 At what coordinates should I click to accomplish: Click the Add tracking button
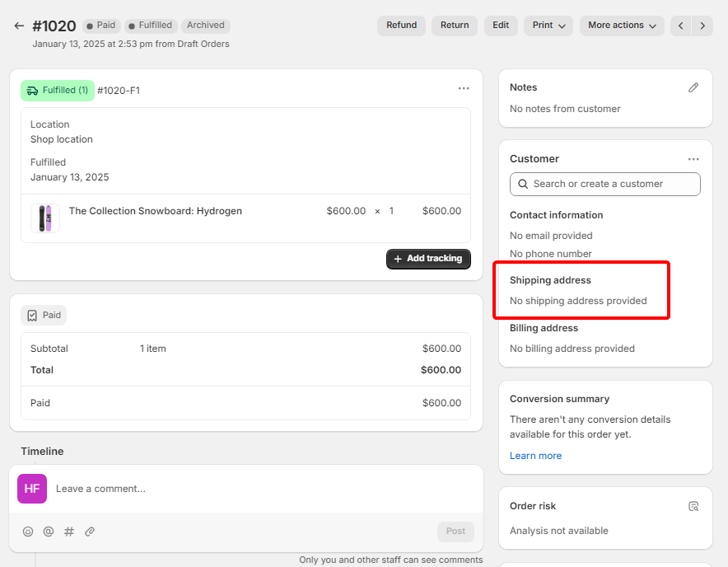click(x=428, y=259)
